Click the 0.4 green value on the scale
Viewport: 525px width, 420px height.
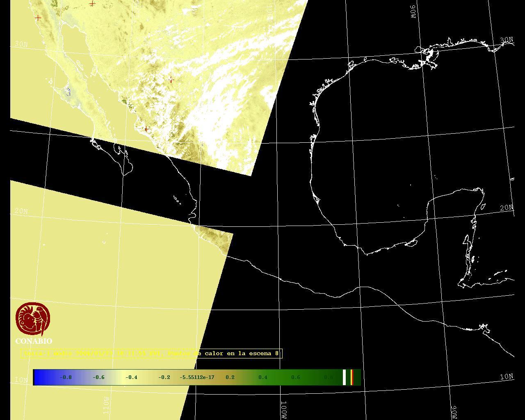point(262,377)
